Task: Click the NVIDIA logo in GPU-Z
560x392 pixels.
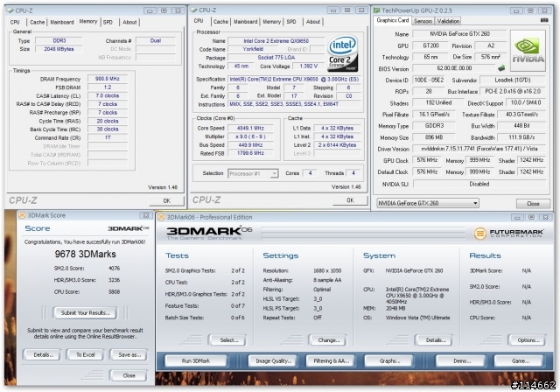Action: [528, 52]
